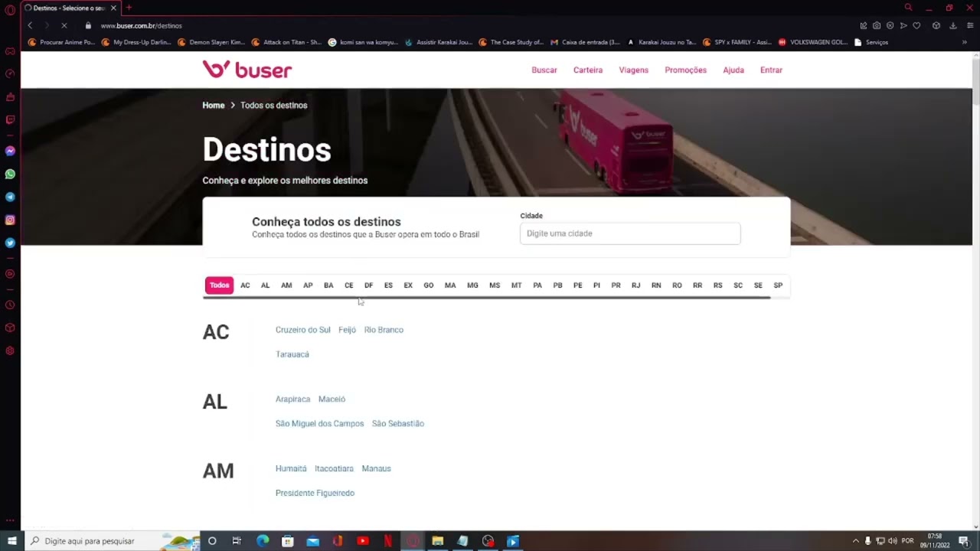
Task: Click the taskbar volume icon
Action: 892,541
